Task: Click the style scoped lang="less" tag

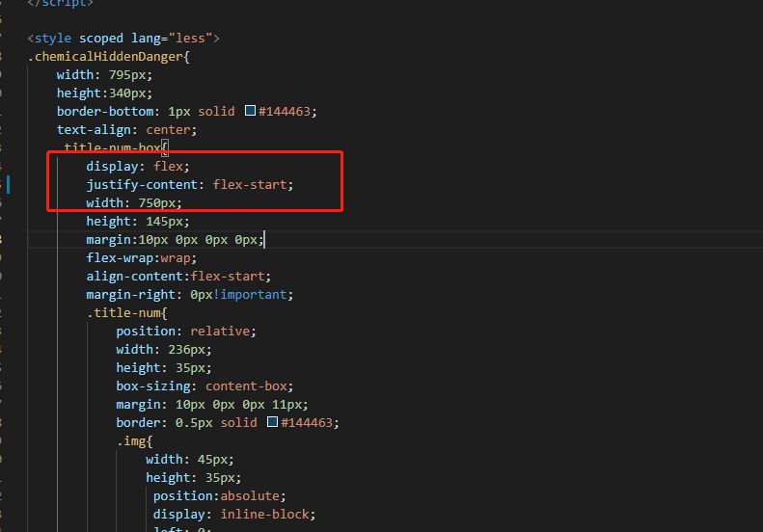Action: pyautogui.click(x=123, y=38)
